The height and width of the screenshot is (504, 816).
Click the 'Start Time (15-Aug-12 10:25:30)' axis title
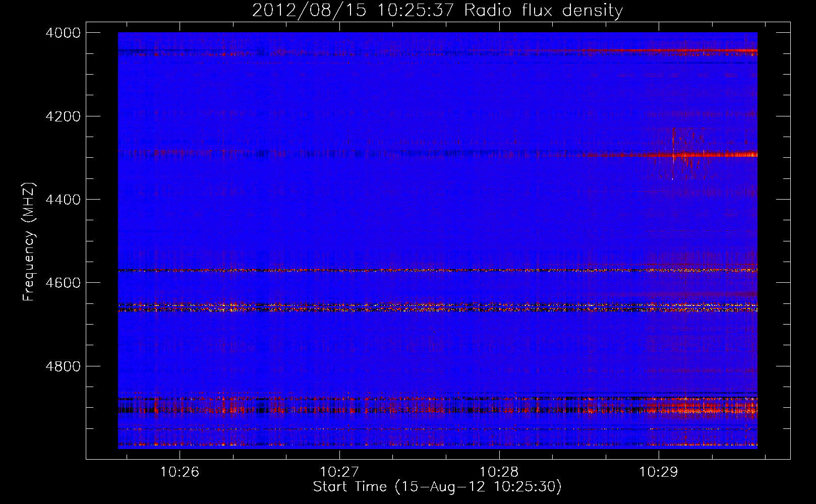[x=437, y=487]
